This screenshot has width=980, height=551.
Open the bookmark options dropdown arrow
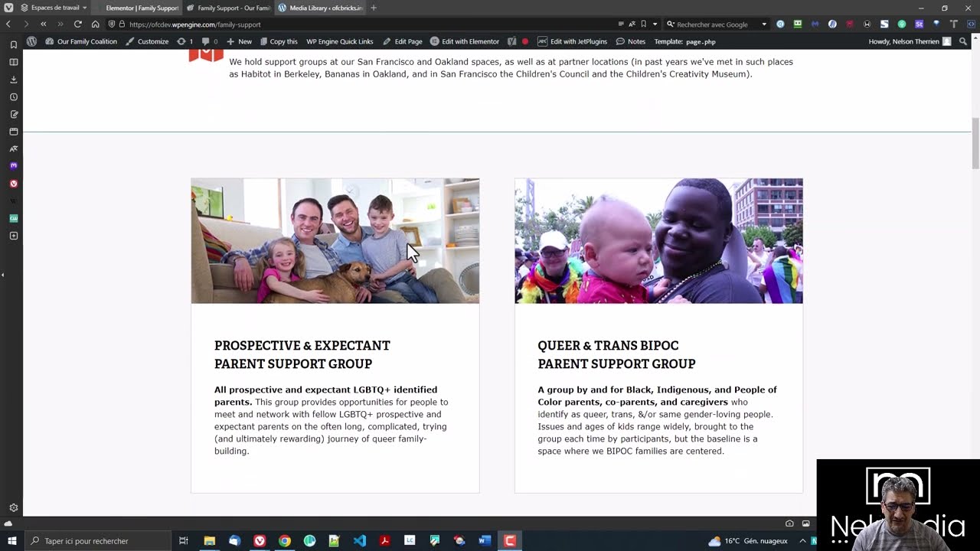click(655, 24)
